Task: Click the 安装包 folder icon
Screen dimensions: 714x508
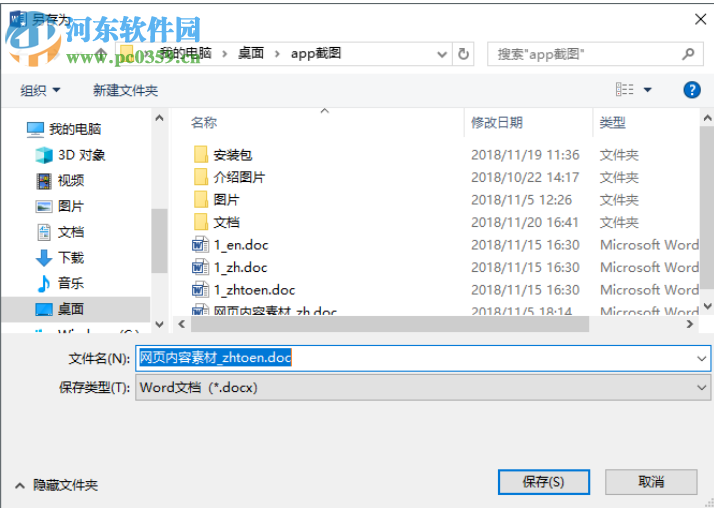Action: (x=201, y=155)
